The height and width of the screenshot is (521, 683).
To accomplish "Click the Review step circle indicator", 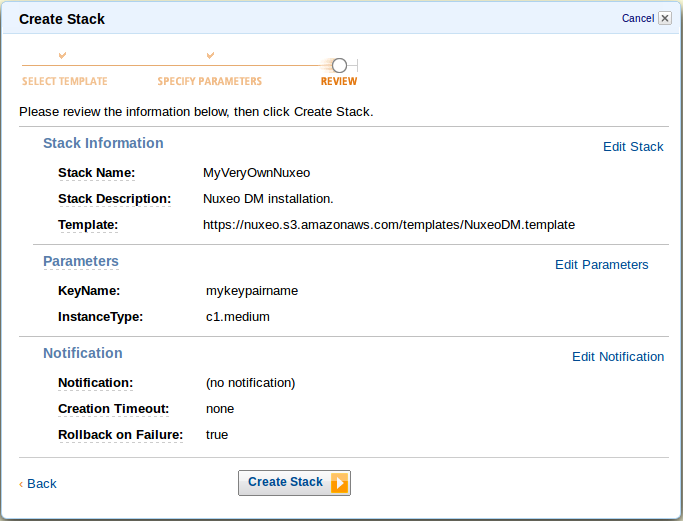I will (339, 65).
